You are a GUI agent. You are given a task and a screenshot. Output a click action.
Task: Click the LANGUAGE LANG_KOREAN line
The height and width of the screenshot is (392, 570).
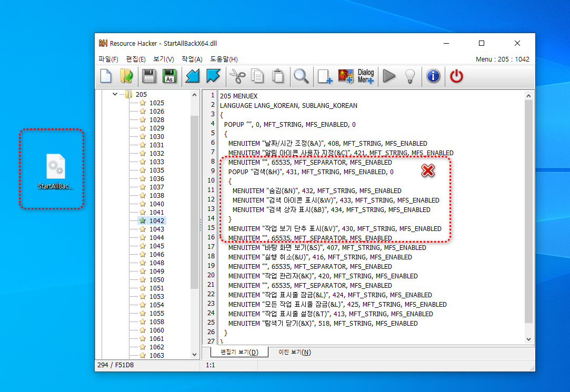point(288,105)
